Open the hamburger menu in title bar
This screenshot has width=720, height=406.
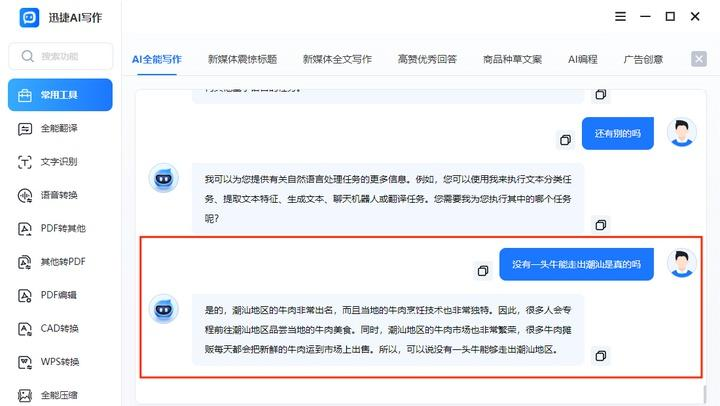(620, 17)
